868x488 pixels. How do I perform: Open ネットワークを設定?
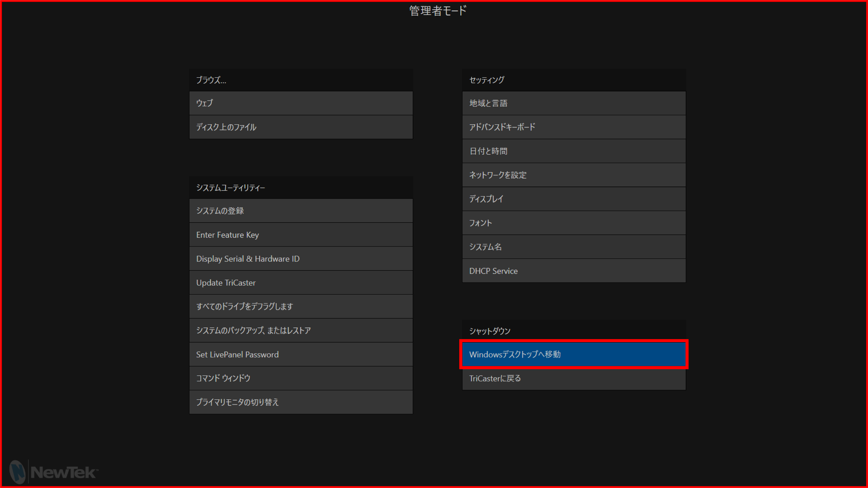click(x=574, y=175)
